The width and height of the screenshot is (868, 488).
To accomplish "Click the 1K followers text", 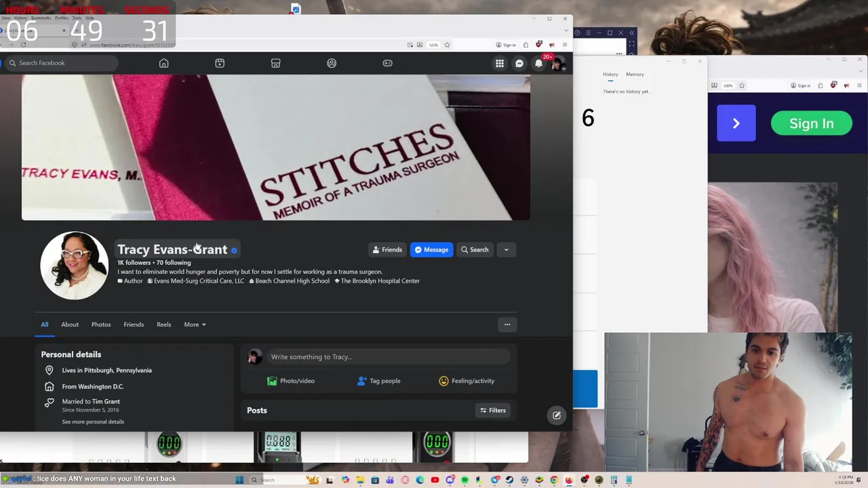I will coord(134,262).
